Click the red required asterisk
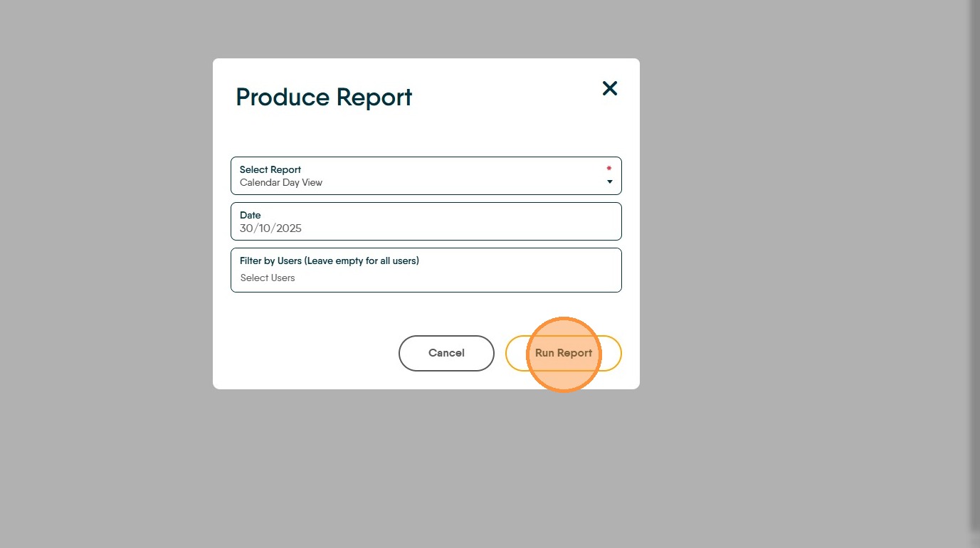 coord(608,169)
